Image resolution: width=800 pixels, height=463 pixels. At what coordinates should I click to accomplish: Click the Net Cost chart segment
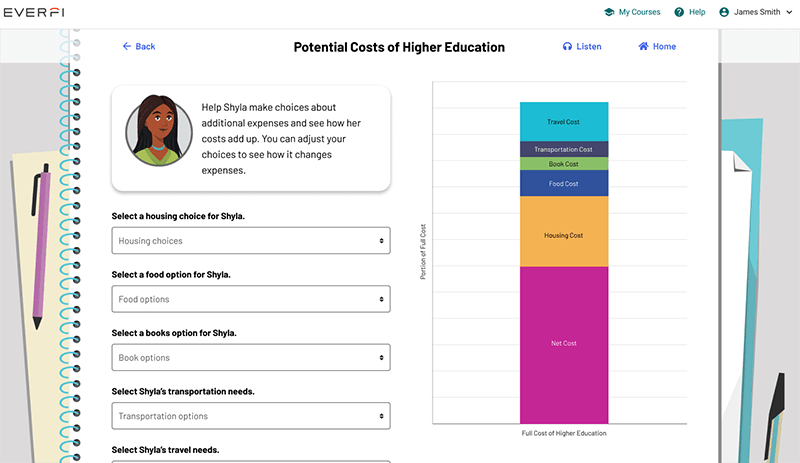click(564, 345)
